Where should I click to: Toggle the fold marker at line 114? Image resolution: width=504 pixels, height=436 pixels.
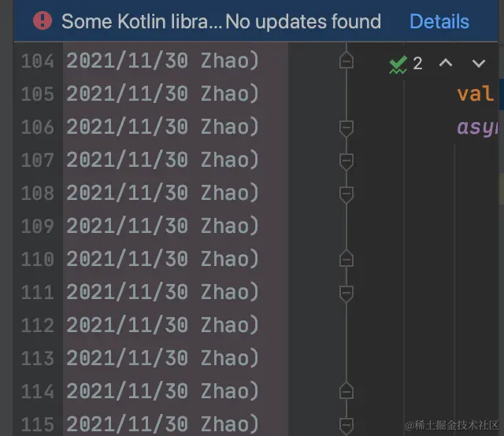pos(346,391)
